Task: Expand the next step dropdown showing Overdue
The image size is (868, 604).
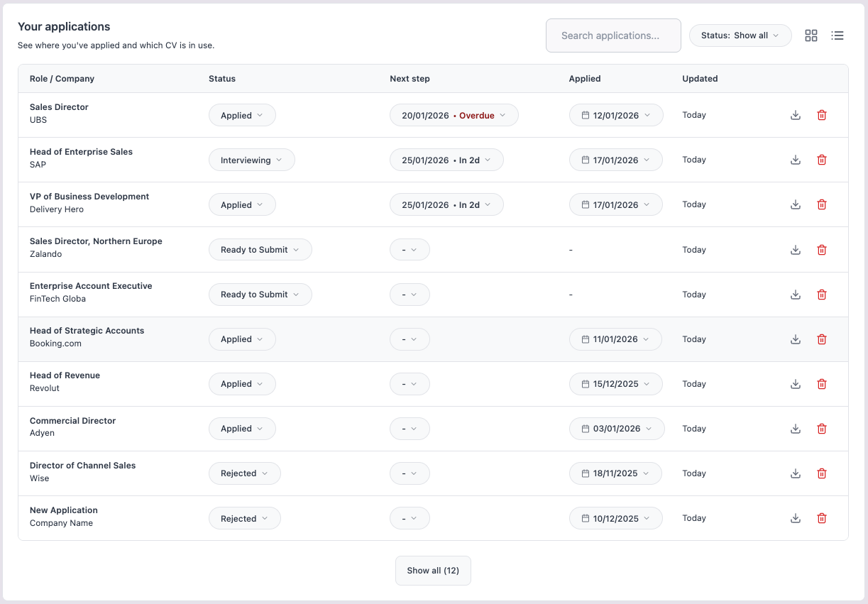Action: (454, 114)
